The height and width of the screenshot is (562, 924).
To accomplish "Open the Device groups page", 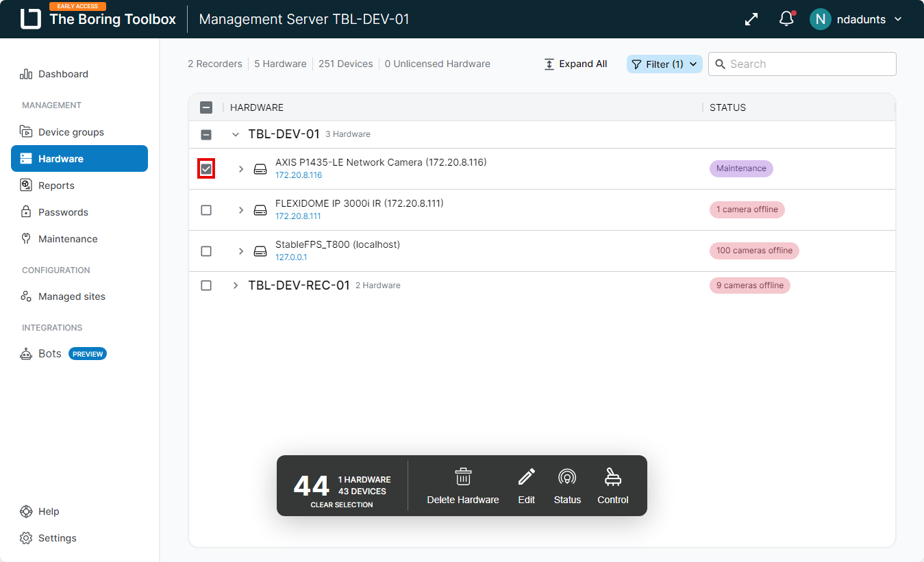I will pyautogui.click(x=71, y=132).
